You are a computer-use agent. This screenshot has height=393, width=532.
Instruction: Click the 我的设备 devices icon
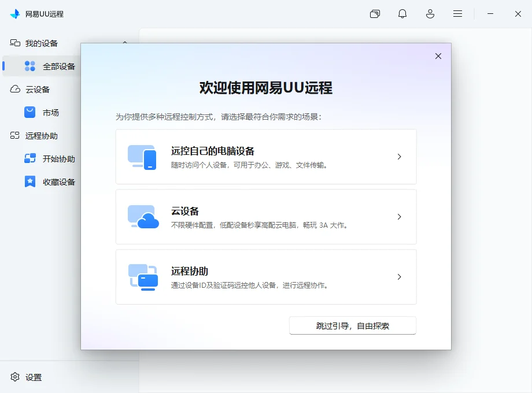(x=15, y=43)
